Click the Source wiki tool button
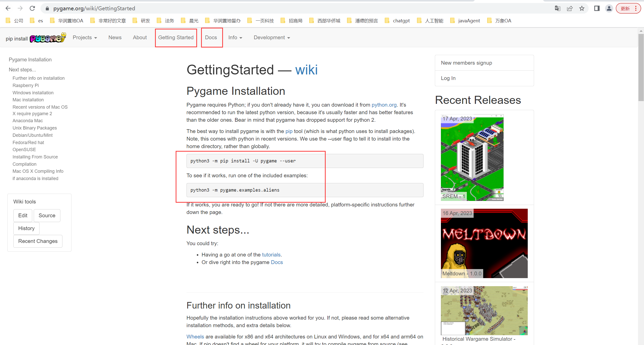Viewport: 644px width, 345px height. pyautogui.click(x=47, y=215)
